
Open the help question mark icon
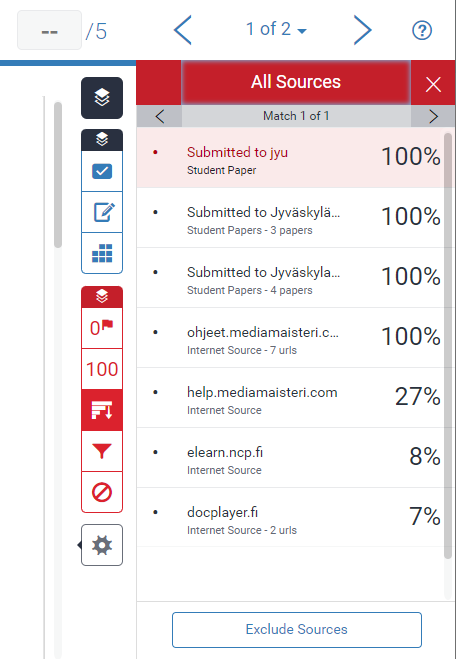pyautogui.click(x=422, y=30)
